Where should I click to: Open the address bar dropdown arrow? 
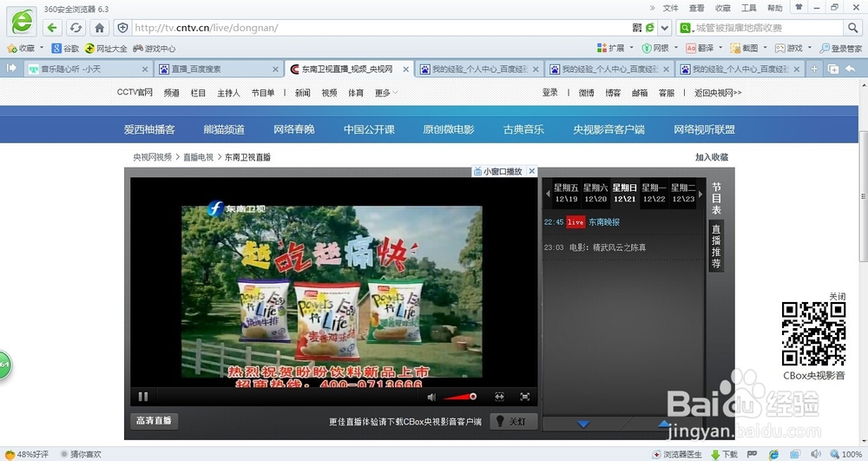coord(664,28)
